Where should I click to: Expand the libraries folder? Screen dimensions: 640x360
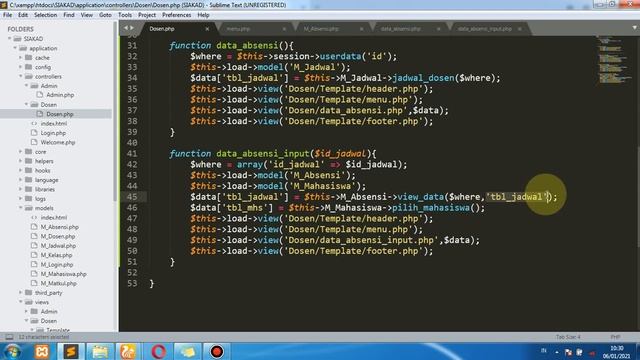[21, 189]
